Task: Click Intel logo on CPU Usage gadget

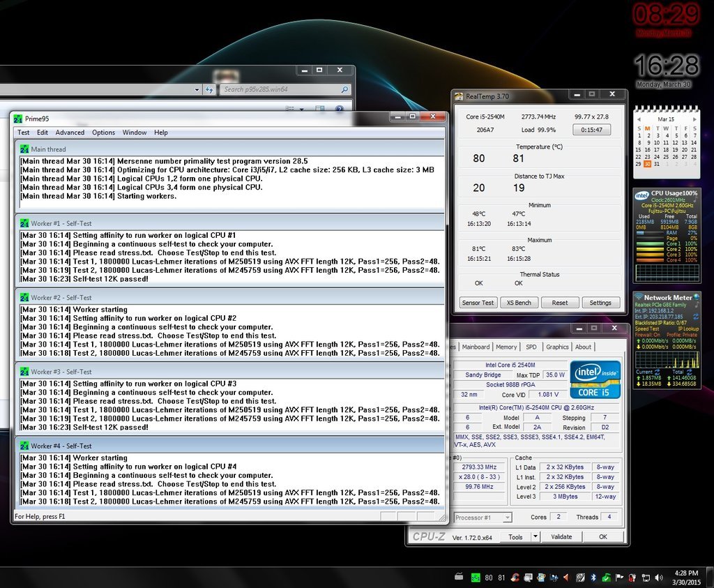Action: tap(641, 195)
